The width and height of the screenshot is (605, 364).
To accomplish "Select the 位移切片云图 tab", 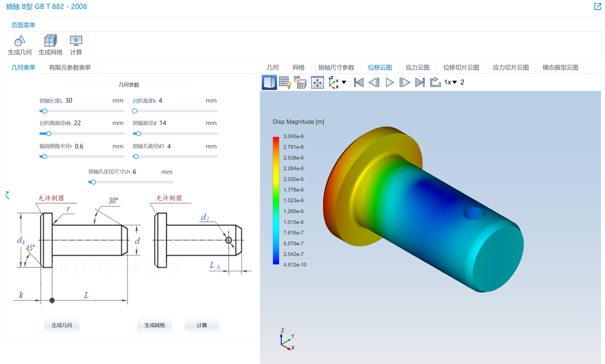I will 461,67.
